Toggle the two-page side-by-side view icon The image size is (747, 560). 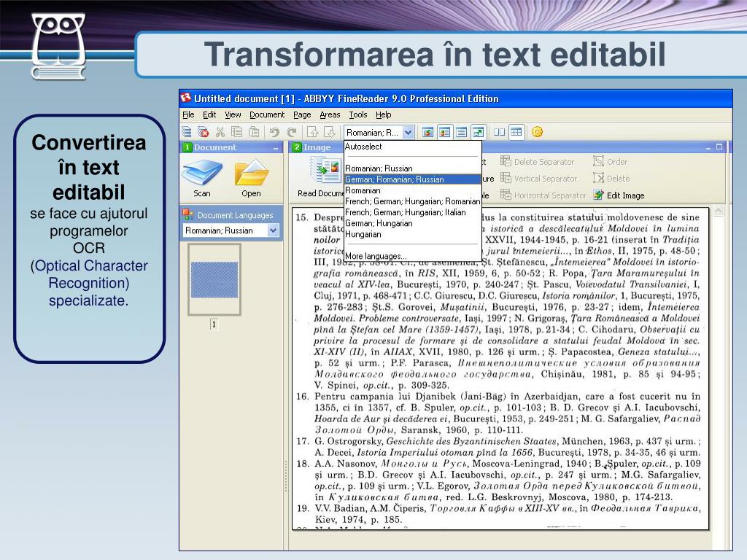[x=499, y=132]
